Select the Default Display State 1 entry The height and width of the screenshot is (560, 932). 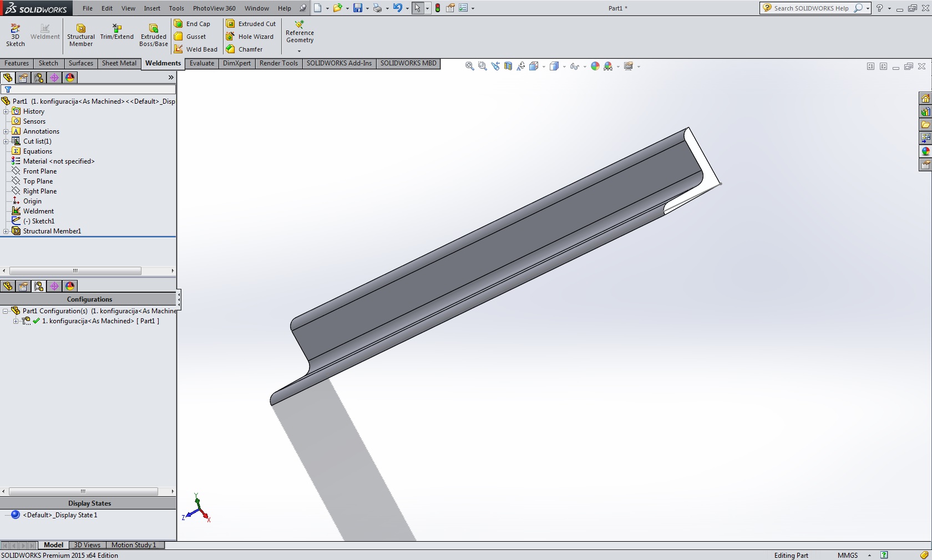pyautogui.click(x=60, y=515)
